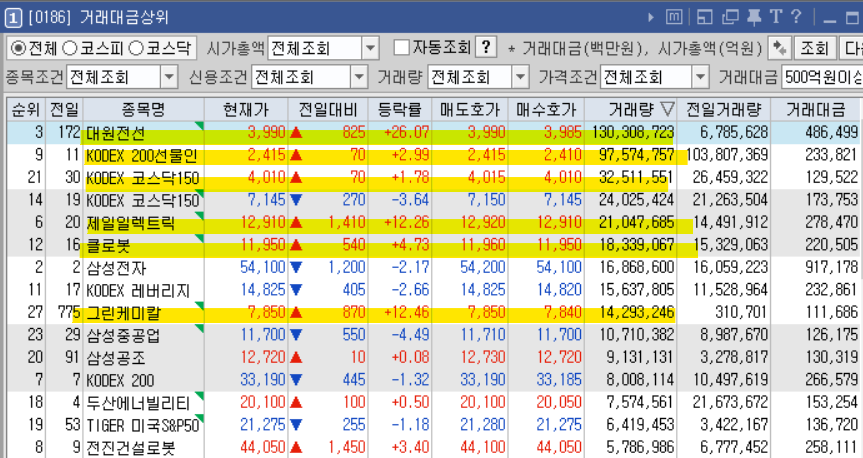This screenshot has width=863, height=458.
Task: Open the 거래대금 500억원이상 combo box
Action: (x=822, y=77)
